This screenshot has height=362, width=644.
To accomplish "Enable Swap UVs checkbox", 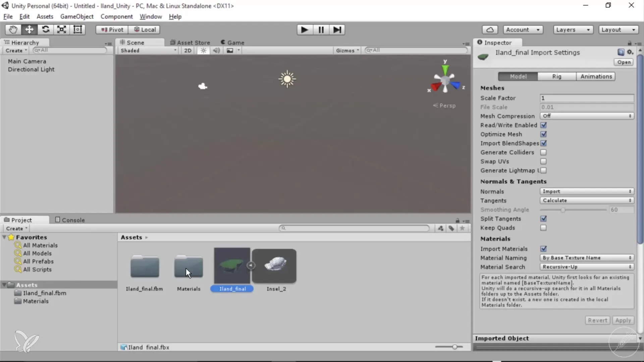I will point(543,161).
